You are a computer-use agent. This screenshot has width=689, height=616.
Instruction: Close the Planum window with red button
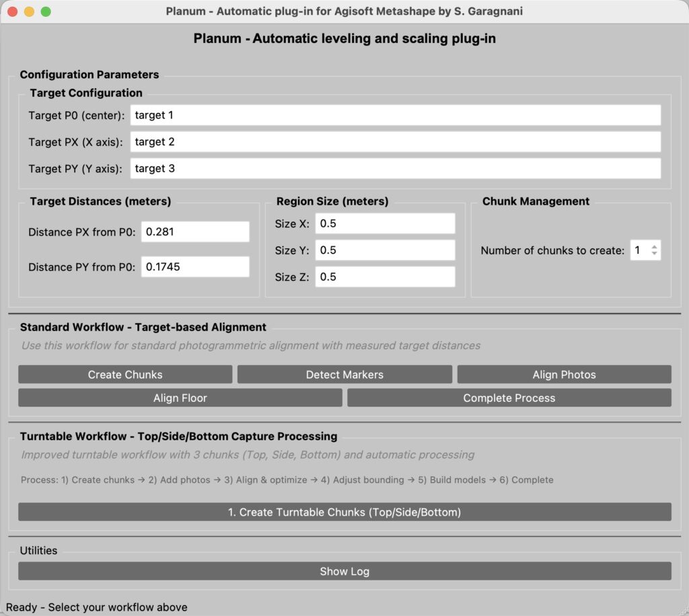coord(12,12)
